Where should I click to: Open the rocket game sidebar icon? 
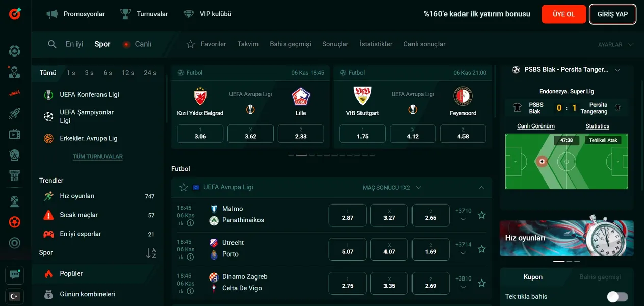click(15, 113)
